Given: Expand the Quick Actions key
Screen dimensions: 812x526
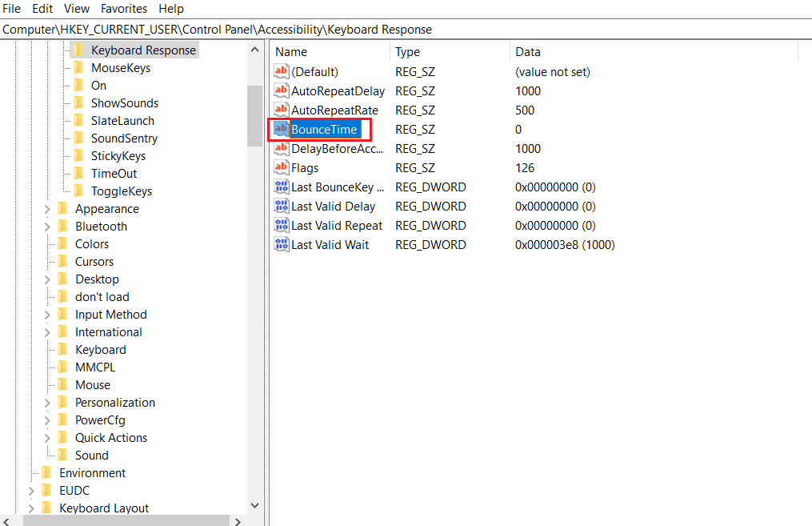Looking at the screenshot, I should pos(47,438).
